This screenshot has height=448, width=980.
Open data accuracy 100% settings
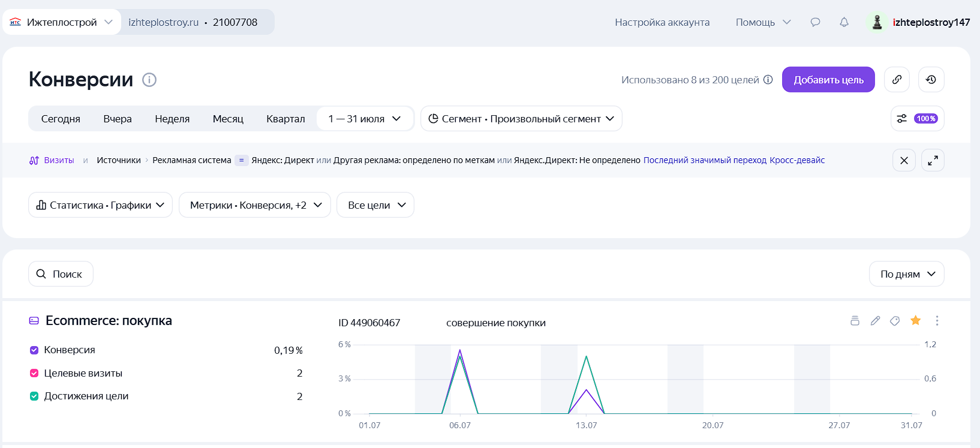tap(917, 119)
